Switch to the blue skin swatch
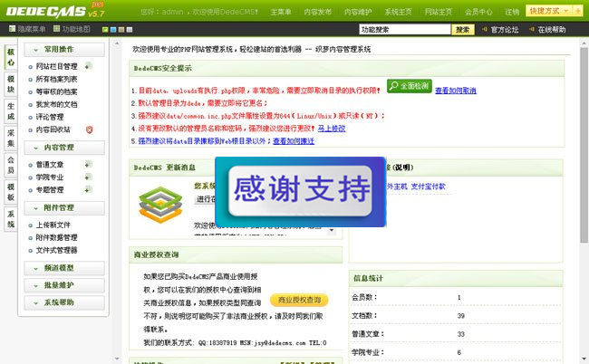Image resolution: width=589 pixels, height=364 pixels. click(113, 29)
